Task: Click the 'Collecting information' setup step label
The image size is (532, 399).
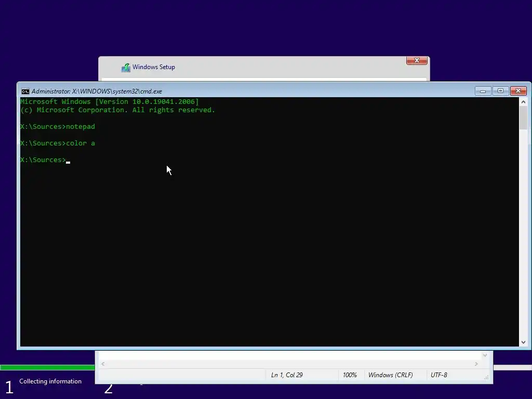Action: (x=50, y=381)
